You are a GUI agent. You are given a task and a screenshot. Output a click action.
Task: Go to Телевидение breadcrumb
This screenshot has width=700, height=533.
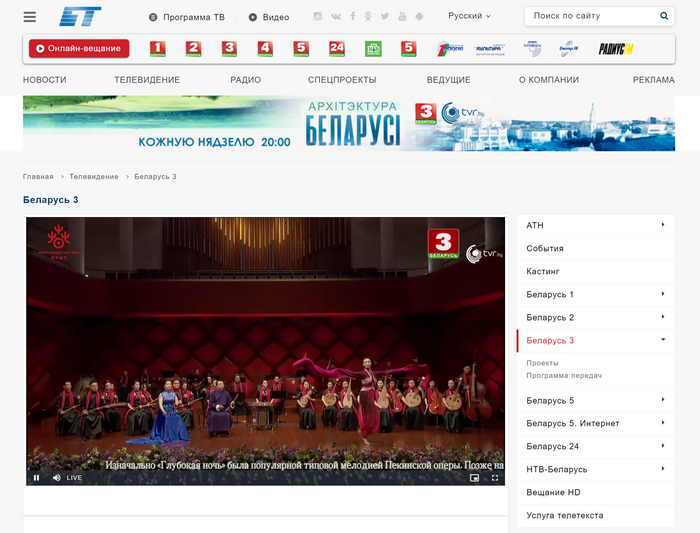coord(94,177)
